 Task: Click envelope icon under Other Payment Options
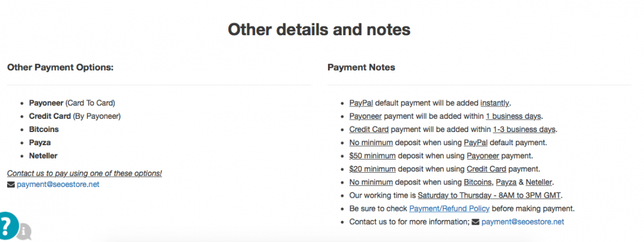coord(11,185)
